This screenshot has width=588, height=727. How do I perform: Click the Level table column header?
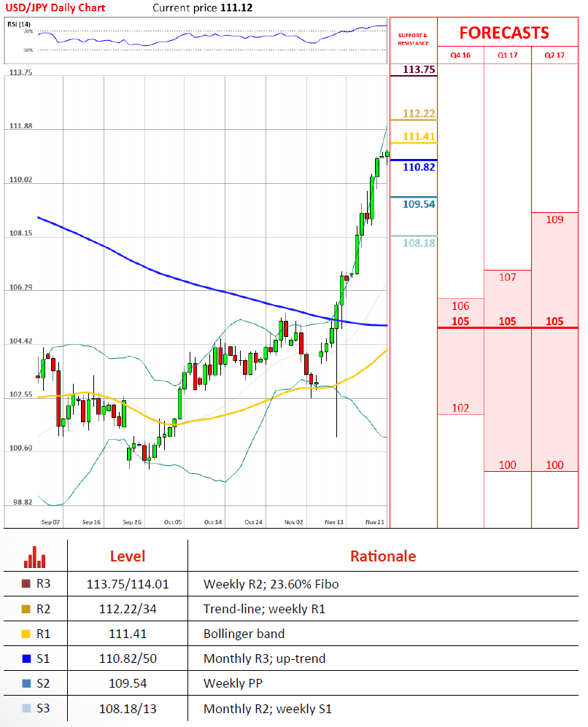pos(128,556)
